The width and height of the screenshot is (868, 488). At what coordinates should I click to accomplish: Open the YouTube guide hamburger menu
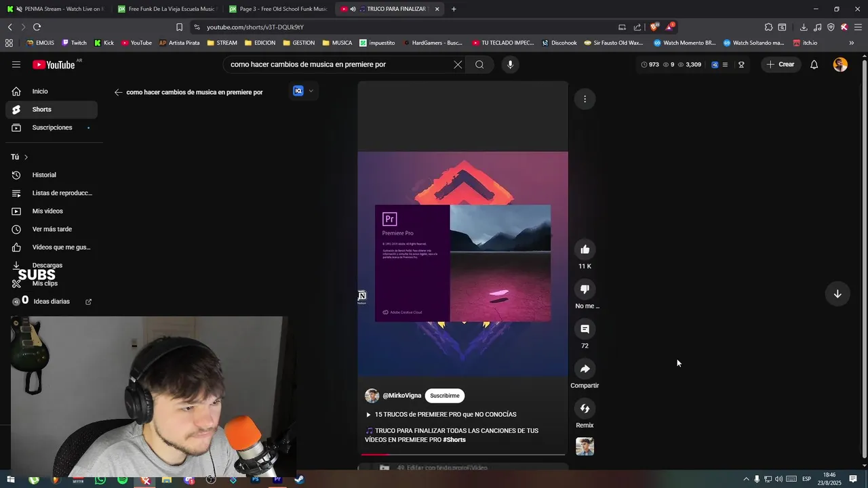point(16,64)
